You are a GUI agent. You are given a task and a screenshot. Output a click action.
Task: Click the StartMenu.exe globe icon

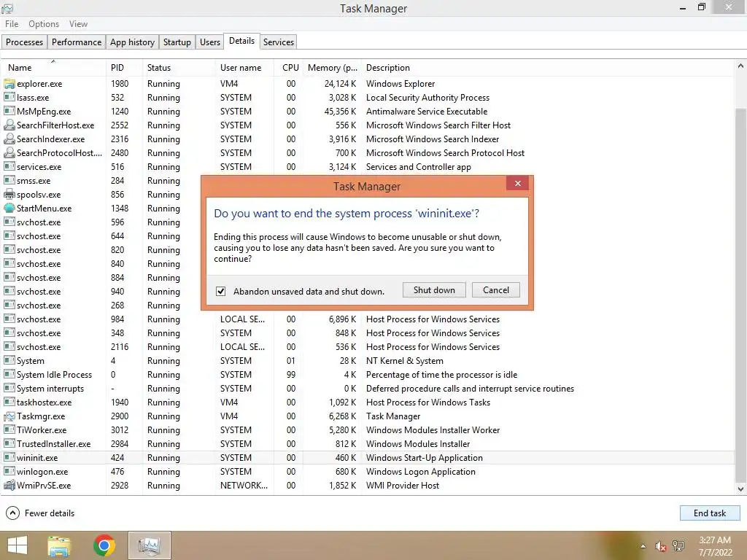coord(9,208)
